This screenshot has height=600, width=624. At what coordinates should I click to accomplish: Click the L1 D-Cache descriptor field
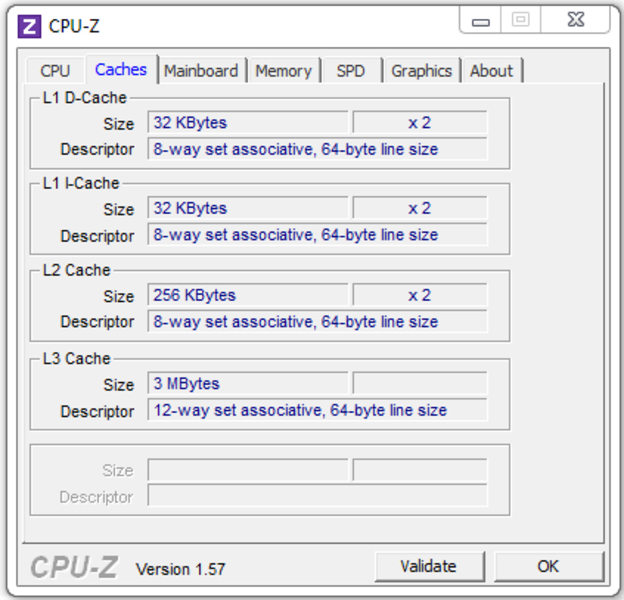pyautogui.click(x=318, y=149)
